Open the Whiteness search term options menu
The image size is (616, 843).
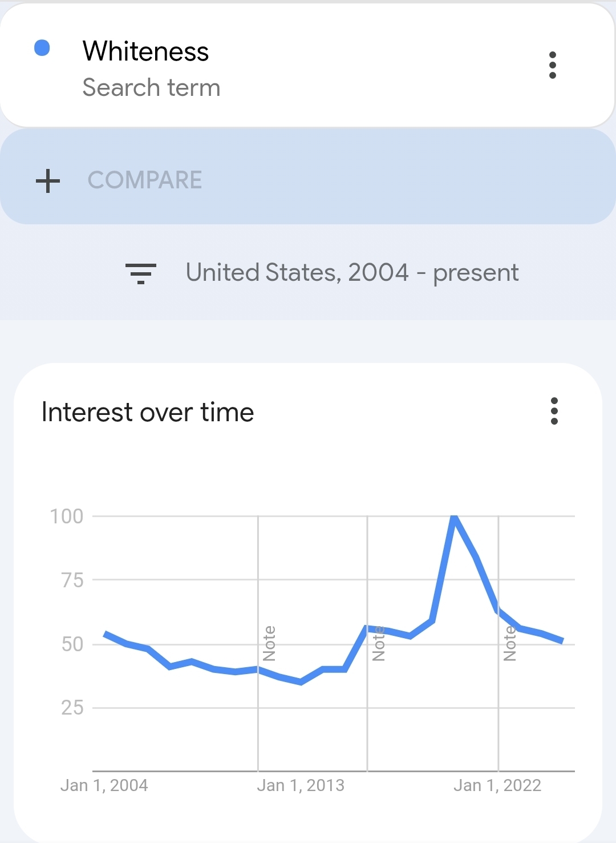tap(552, 65)
